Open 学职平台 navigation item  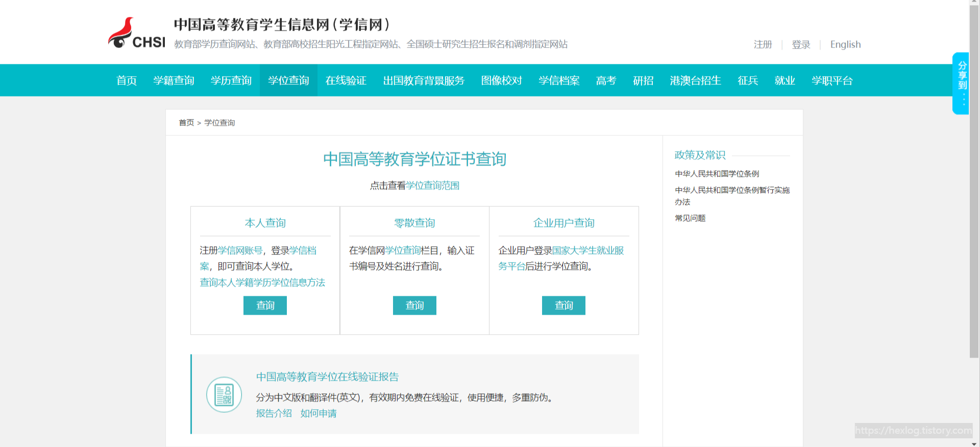pos(832,80)
